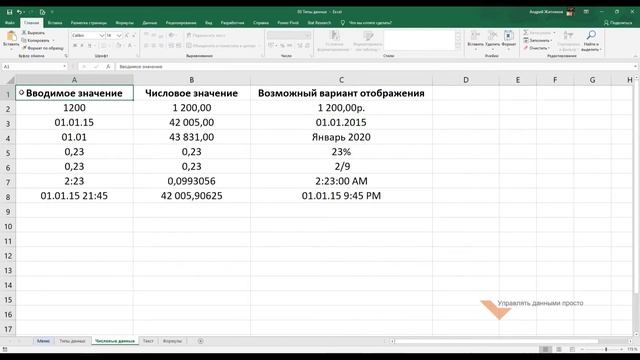Click Page Break Preview icon in status bar

tap(572, 349)
